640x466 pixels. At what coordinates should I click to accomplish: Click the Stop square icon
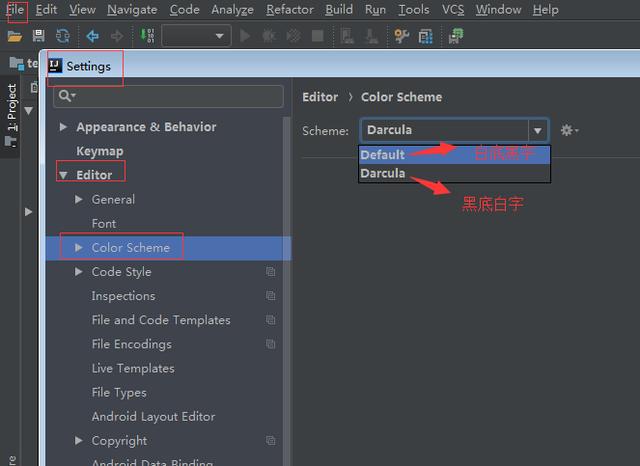pyautogui.click(x=318, y=36)
